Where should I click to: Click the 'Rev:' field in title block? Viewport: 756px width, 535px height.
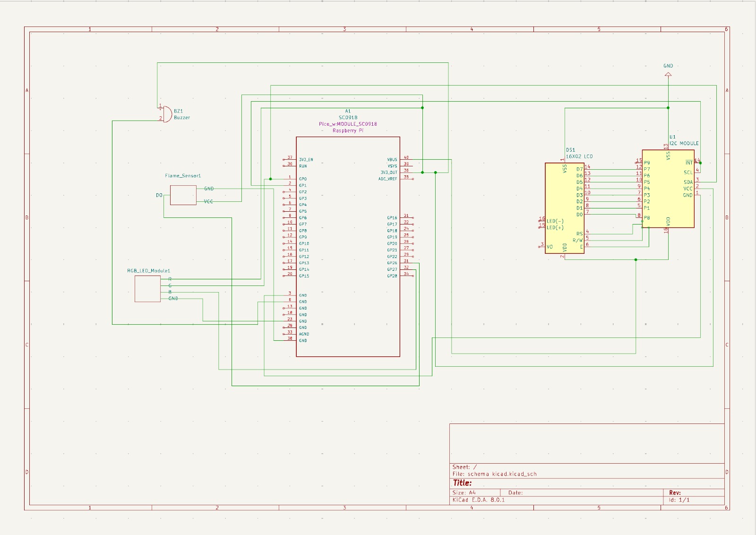pyautogui.click(x=675, y=492)
